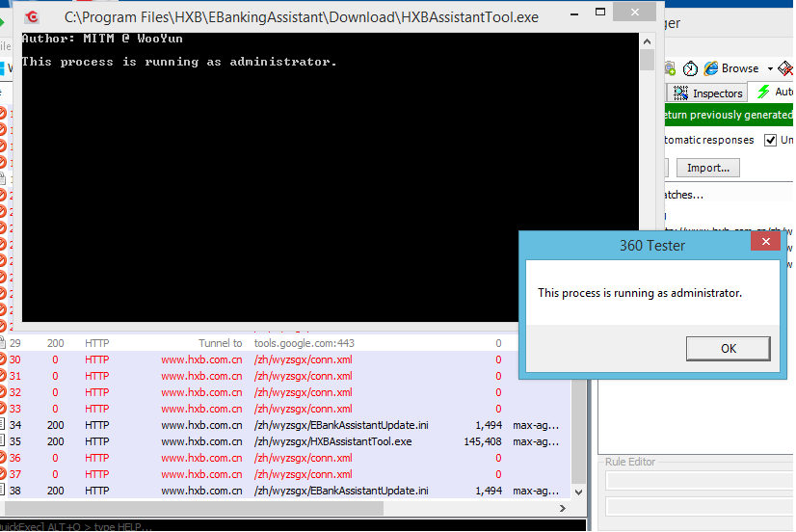Select session 29 Tunnel to tools.google.com:443
Image resolution: width=796 pixels, height=532 pixels.
(x=284, y=343)
